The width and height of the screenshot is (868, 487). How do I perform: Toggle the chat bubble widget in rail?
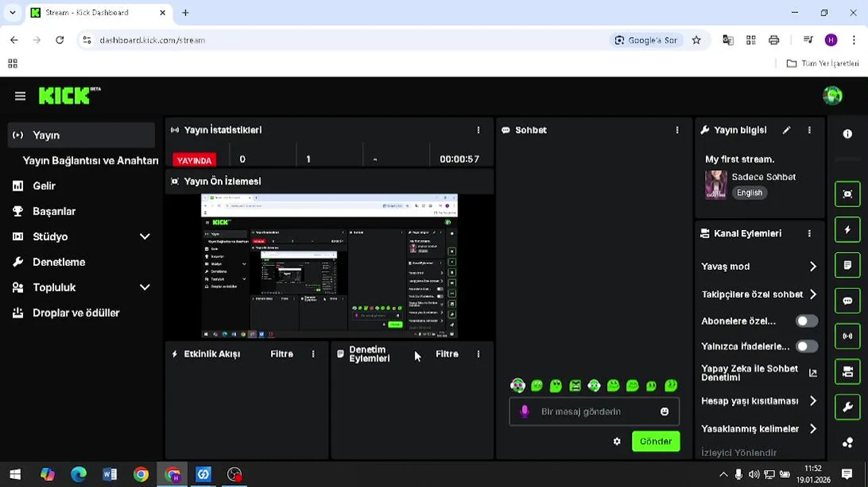point(848,301)
